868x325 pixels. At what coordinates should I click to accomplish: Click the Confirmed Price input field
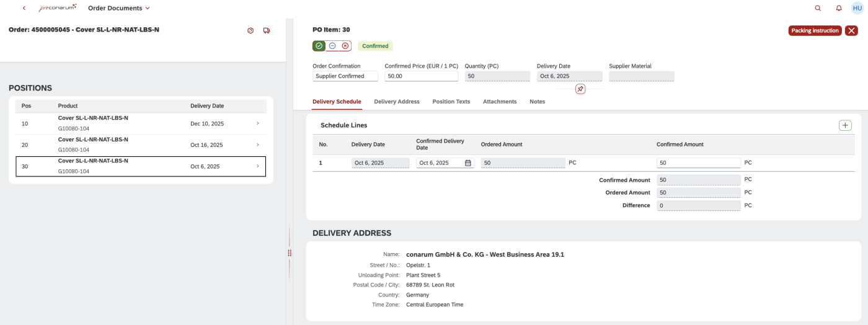[421, 76]
